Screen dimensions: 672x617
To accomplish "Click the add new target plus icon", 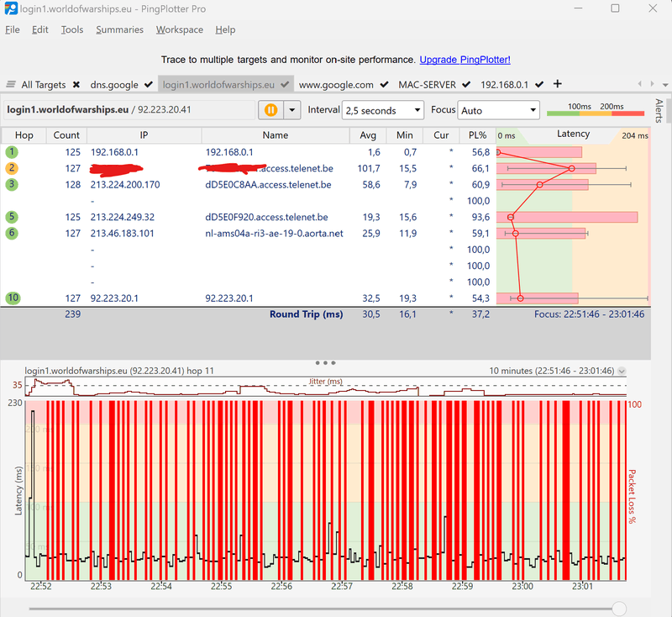I will 558,84.
